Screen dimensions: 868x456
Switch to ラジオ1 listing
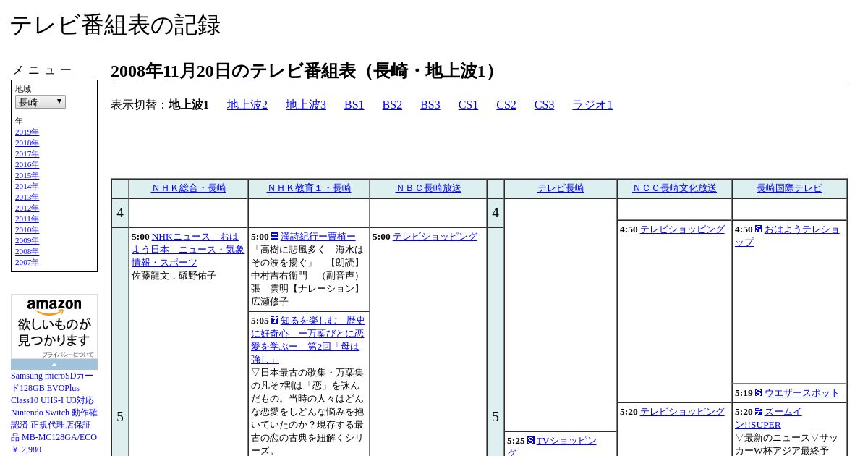coord(592,105)
